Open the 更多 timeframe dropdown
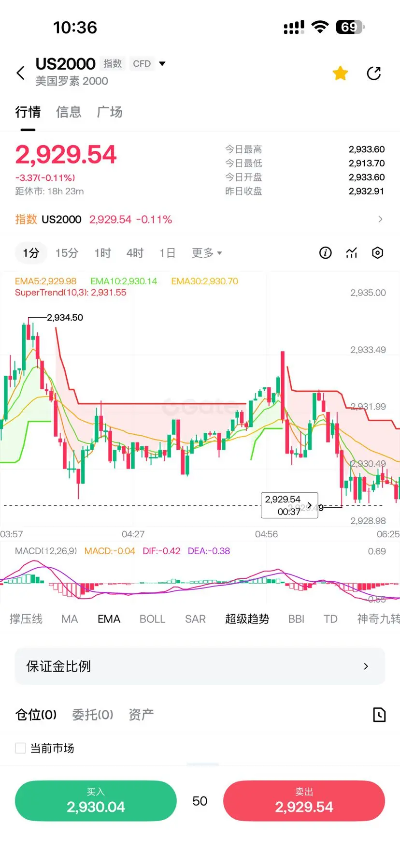This screenshot has height=868, width=400. 207,253
